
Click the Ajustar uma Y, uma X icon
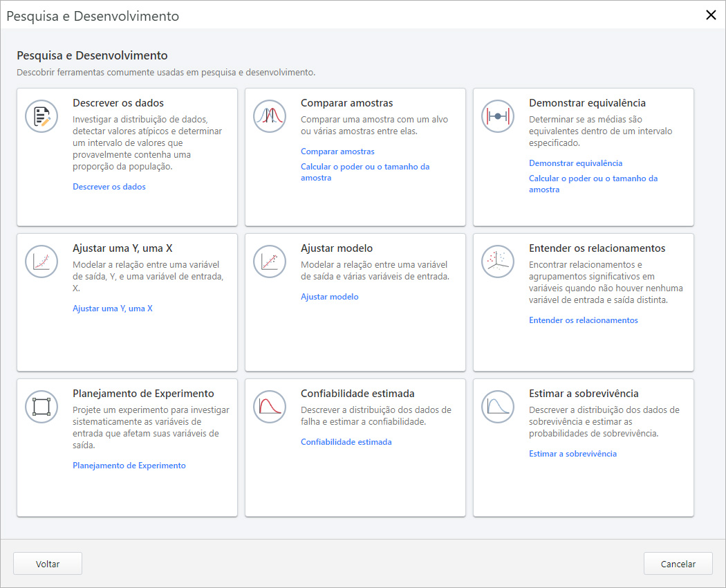coord(41,261)
